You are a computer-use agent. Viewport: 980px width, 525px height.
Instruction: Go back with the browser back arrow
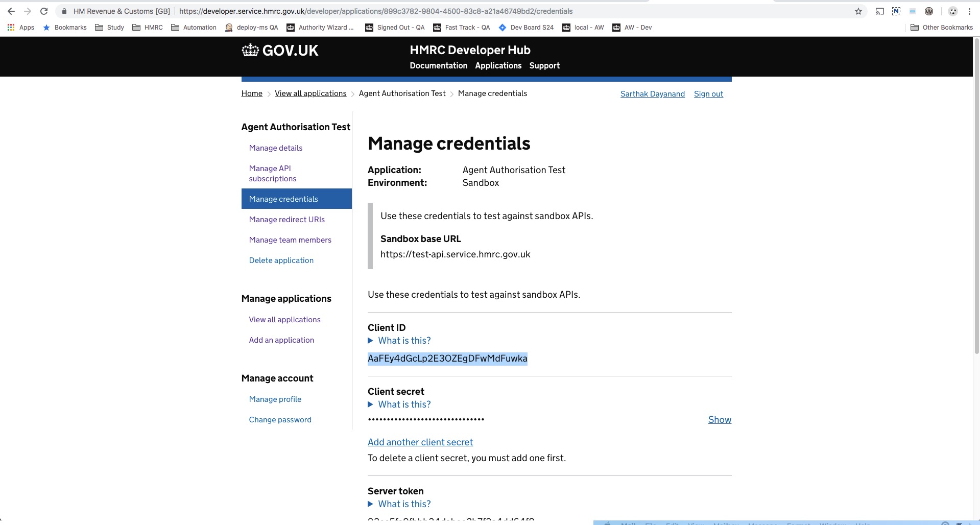[x=11, y=11]
